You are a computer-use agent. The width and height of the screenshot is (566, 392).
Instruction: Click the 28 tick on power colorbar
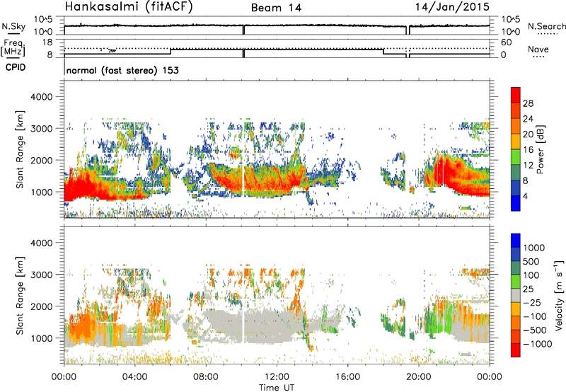coord(528,103)
